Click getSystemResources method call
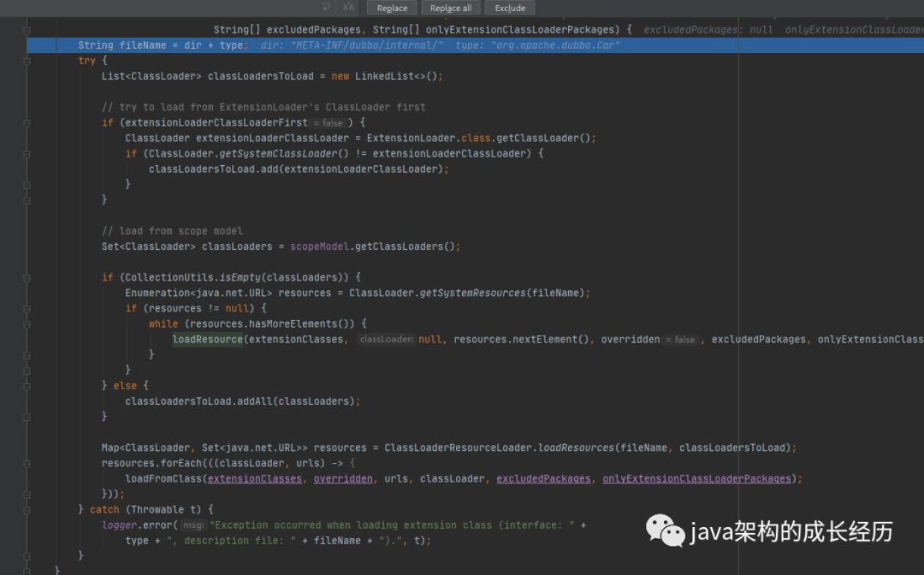Image resolution: width=924 pixels, height=575 pixels. click(472, 293)
